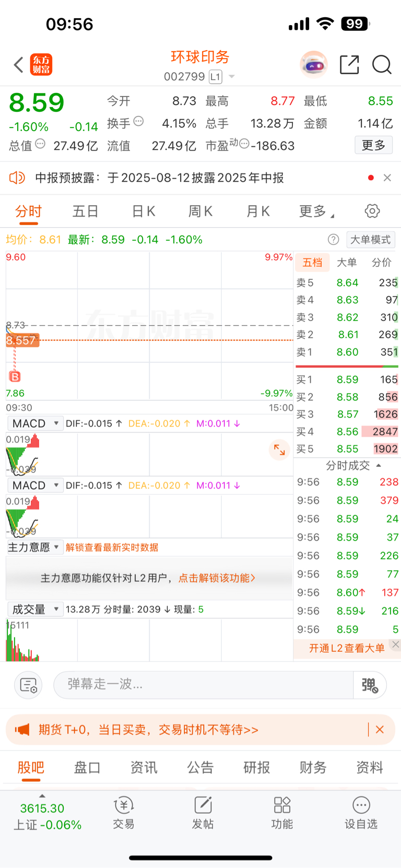The height and width of the screenshot is (868, 401).
Task: Tap the 换手 info icon
Action: tap(138, 121)
